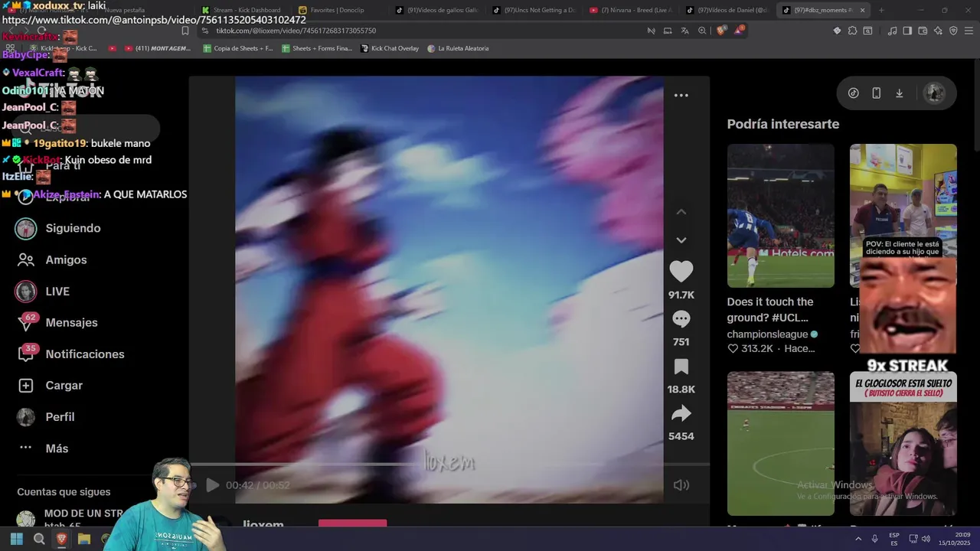This screenshot has height=551, width=980.
Task: Bookmark the video showing 18.8K saves
Action: click(x=681, y=367)
